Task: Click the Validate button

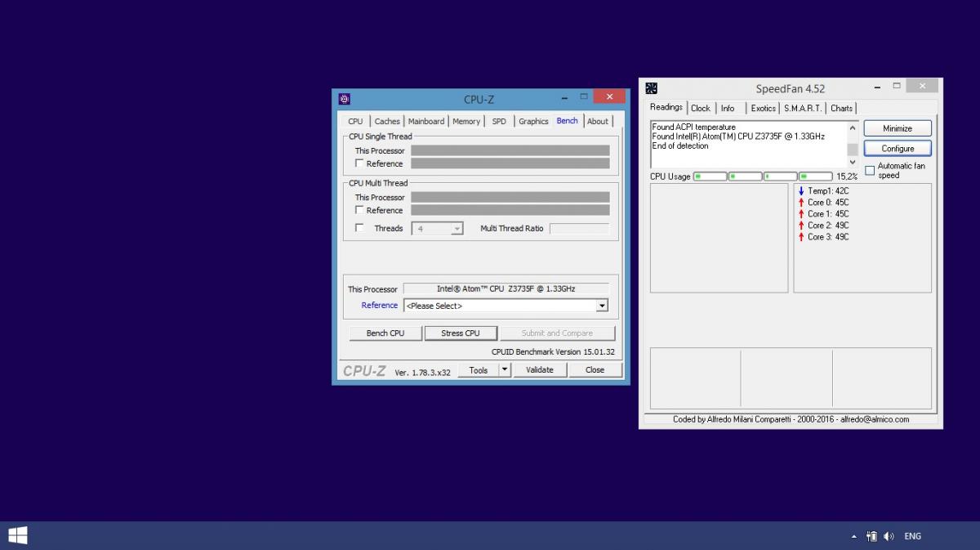Action: pyautogui.click(x=540, y=370)
